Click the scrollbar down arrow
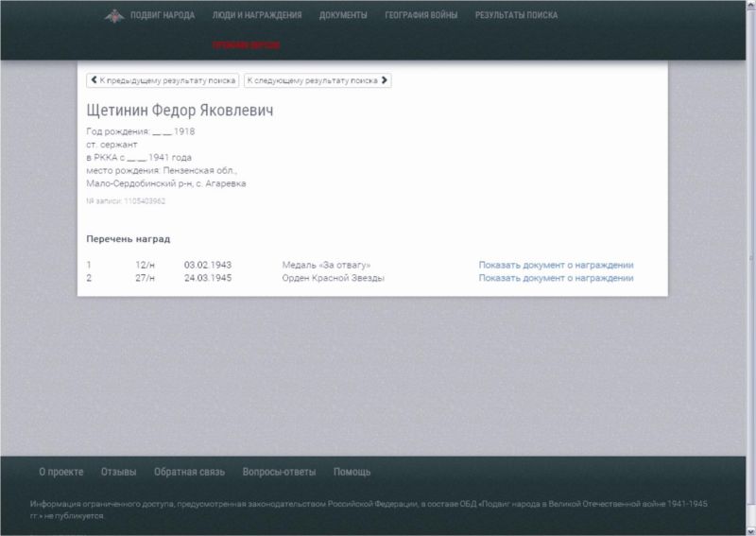Image resolution: width=756 pixels, height=536 pixels. (750, 531)
